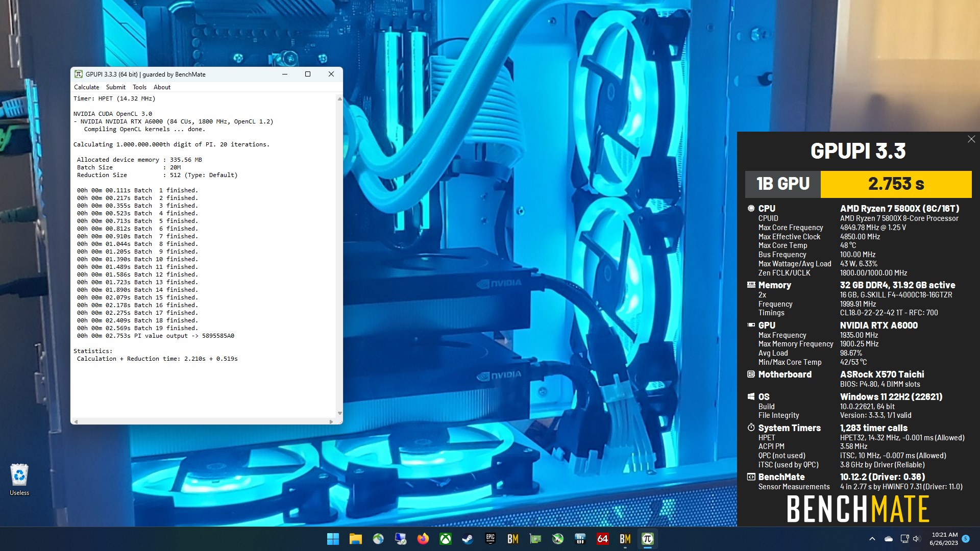This screenshot has height=551, width=980.
Task: Click the ASRock X570 Taichi text
Action: point(881,374)
